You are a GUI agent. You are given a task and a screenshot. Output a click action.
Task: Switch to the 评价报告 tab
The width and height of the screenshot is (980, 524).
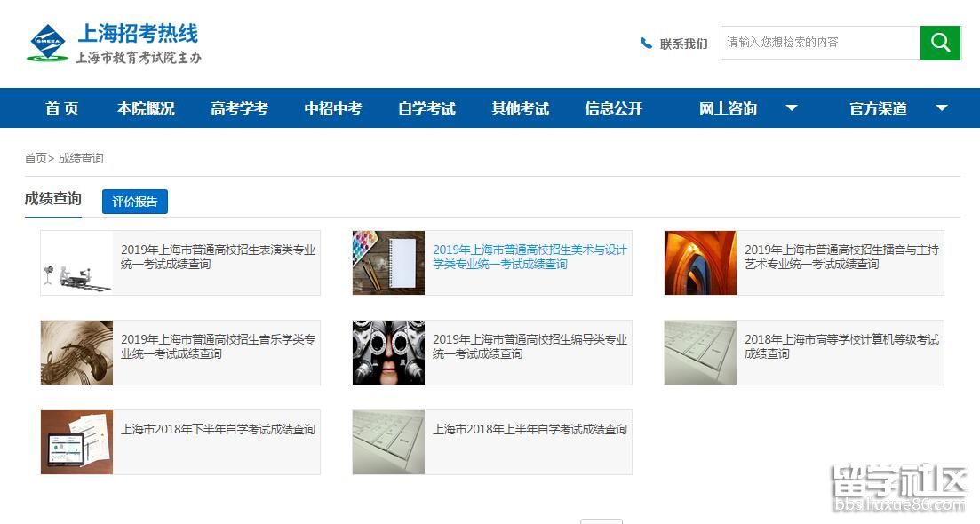tap(135, 202)
